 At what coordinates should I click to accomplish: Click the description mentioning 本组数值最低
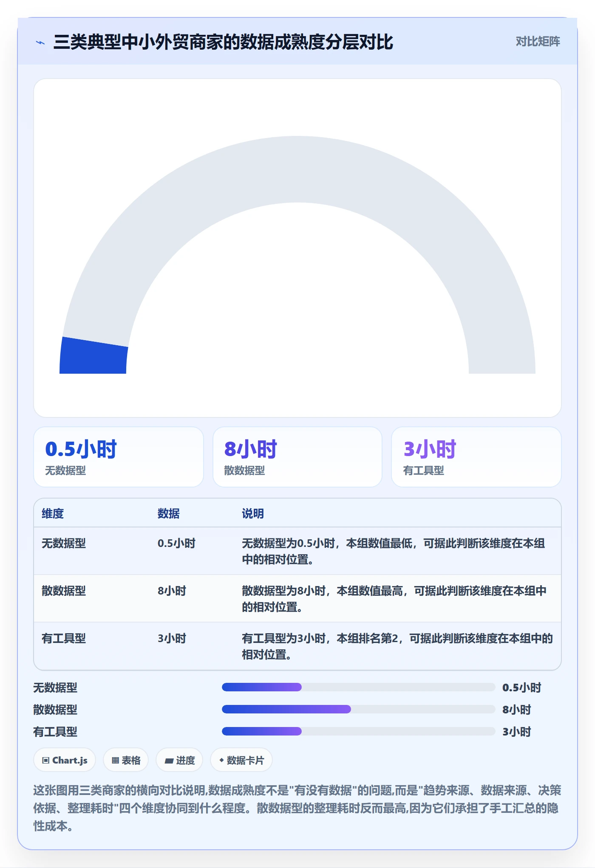point(394,551)
